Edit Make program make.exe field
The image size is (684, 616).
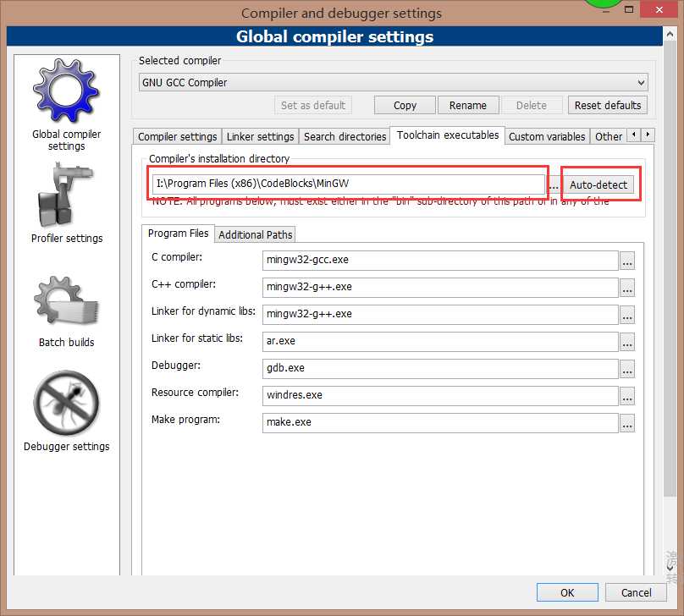point(440,422)
